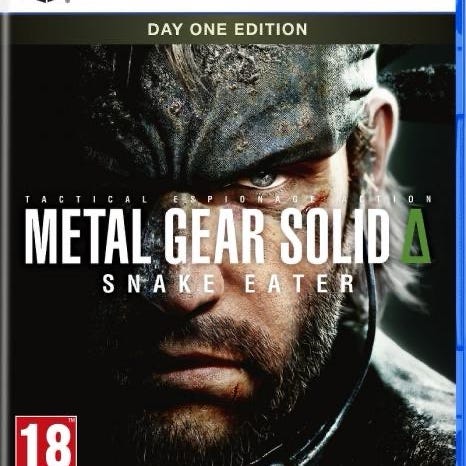
Task: Click the EATER subtitle word
Action: coord(300,284)
